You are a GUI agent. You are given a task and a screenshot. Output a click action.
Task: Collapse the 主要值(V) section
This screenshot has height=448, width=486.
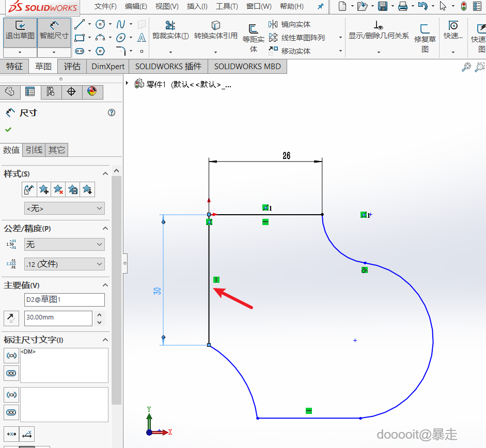click(105, 285)
